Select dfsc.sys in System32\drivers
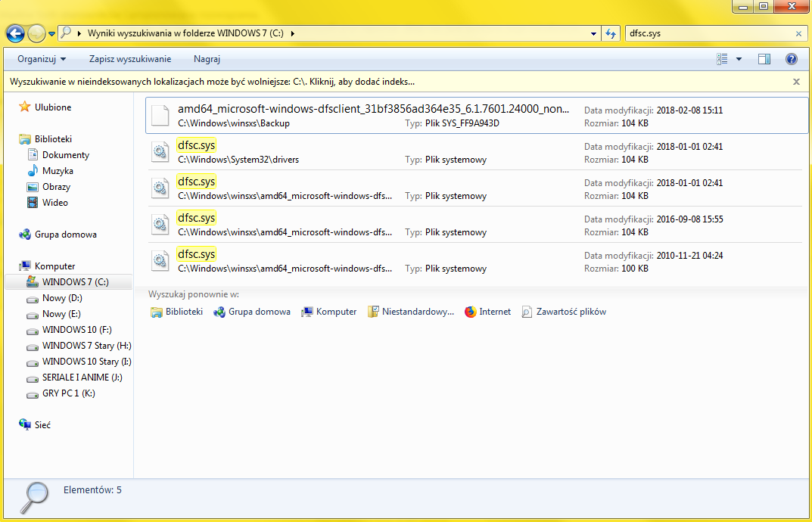This screenshot has height=522, width=812. (477, 152)
